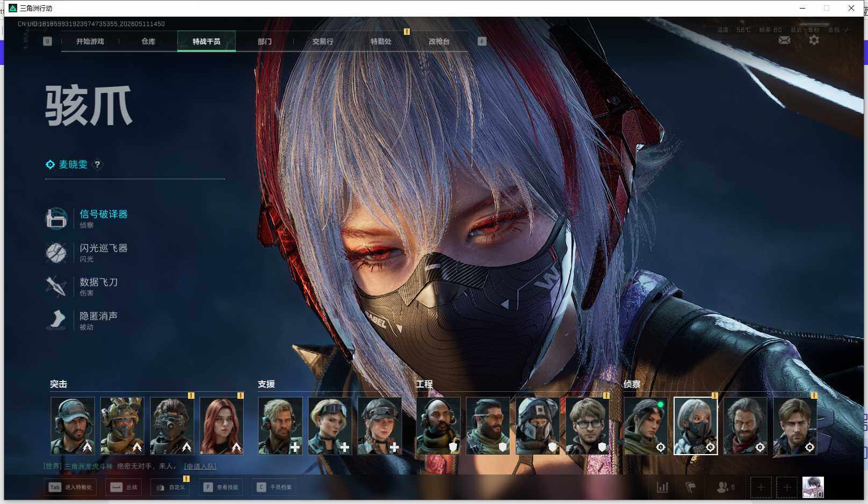Open the 部门 tab
This screenshot has height=504, width=868.
pos(265,41)
